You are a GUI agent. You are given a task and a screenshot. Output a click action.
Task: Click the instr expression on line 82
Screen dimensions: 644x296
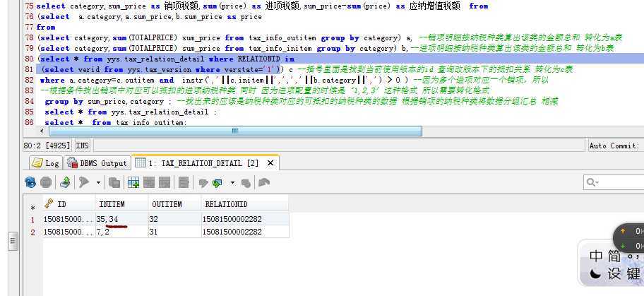coord(291,80)
